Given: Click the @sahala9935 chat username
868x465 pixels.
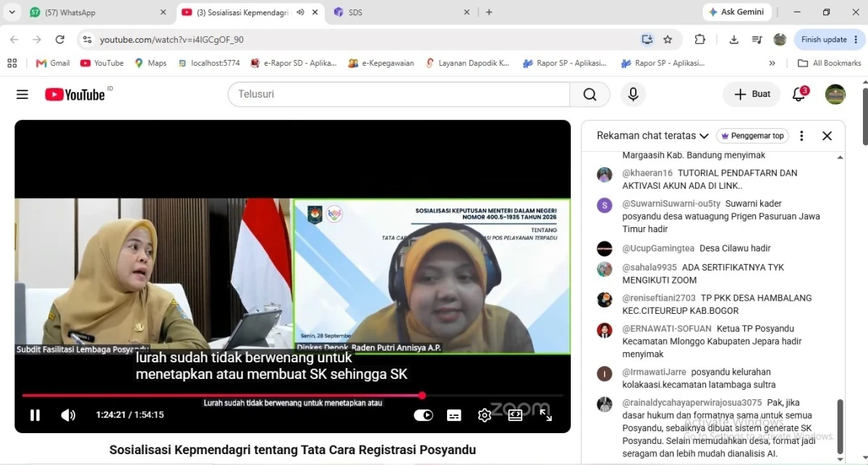Looking at the screenshot, I should [650, 267].
